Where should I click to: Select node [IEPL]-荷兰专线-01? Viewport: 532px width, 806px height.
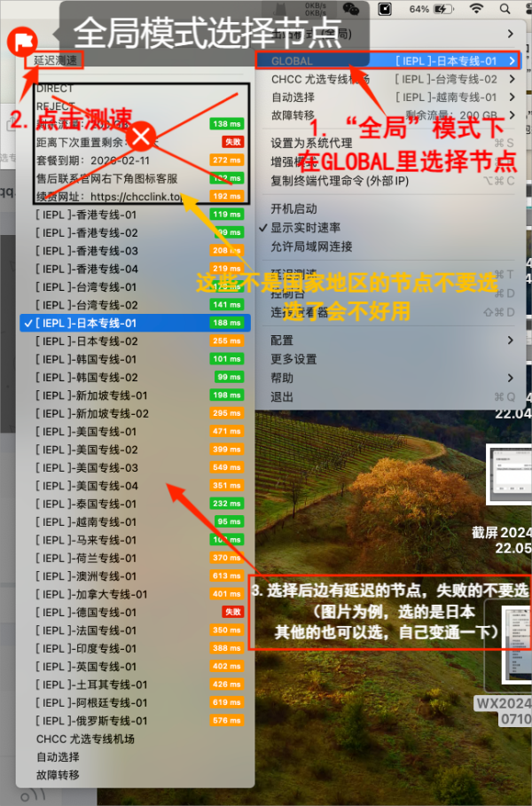[x=135, y=558]
